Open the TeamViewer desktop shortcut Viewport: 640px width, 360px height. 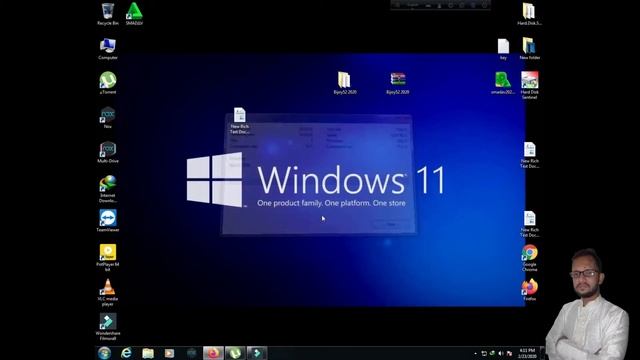click(108, 221)
